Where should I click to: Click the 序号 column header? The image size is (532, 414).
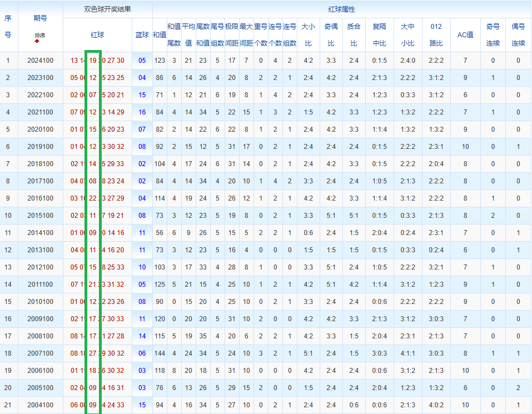(x=8, y=27)
